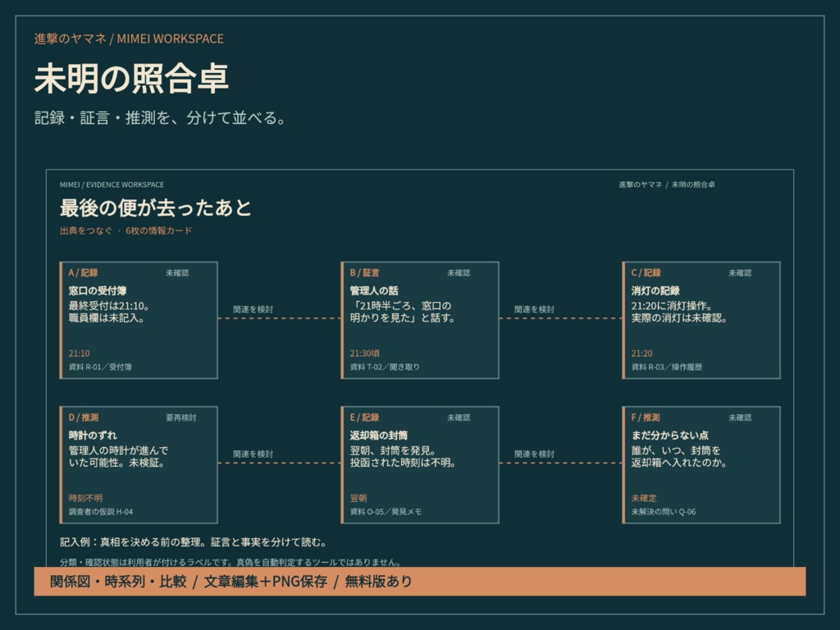Viewport: 840px width, 630px height.
Task: Click the source 資料 T-02／聞き取り
Action: [385, 367]
